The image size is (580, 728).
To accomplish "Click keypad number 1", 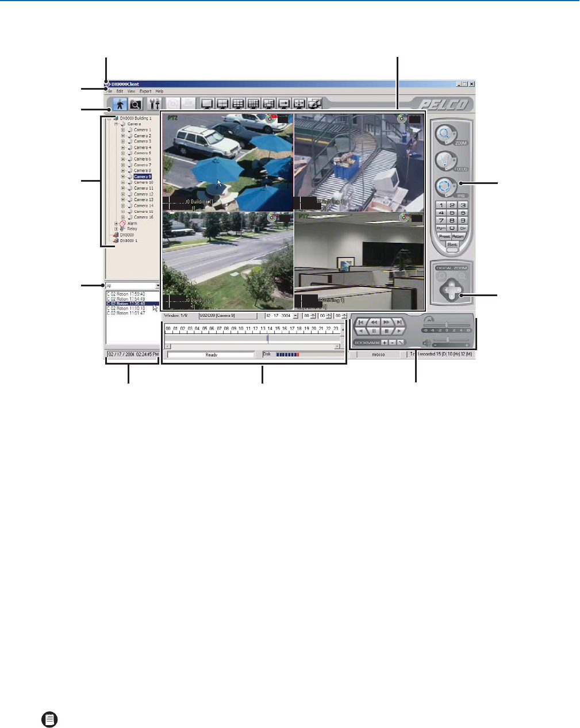I will pyautogui.click(x=441, y=205).
